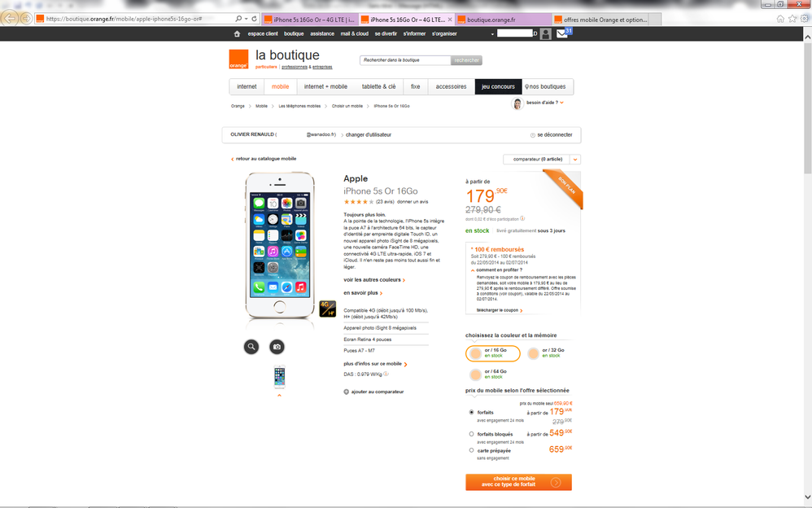
Task: Click changer d'utilisateur link
Action: pyautogui.click(x=369, y=135)
